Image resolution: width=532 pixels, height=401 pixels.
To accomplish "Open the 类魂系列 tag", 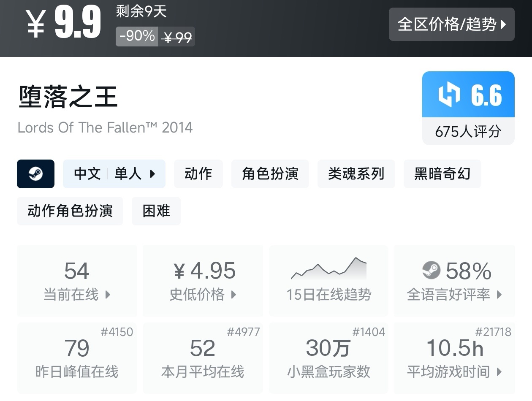I will point(356,174).
